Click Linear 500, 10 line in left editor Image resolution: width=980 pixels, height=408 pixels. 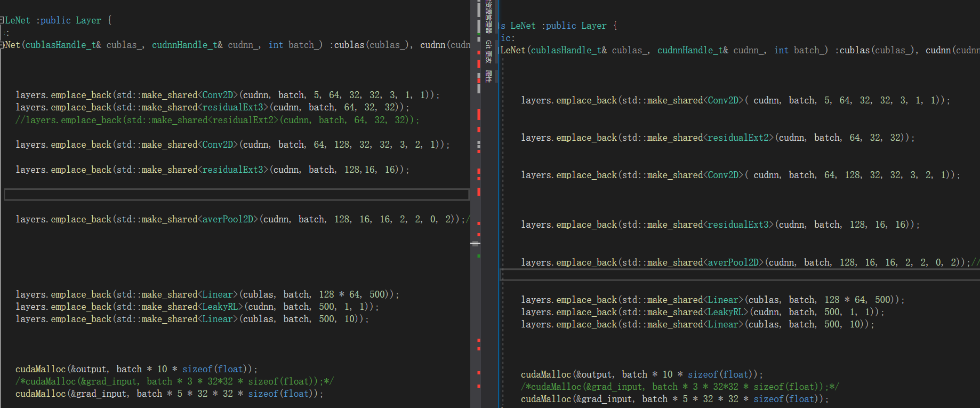192,319
